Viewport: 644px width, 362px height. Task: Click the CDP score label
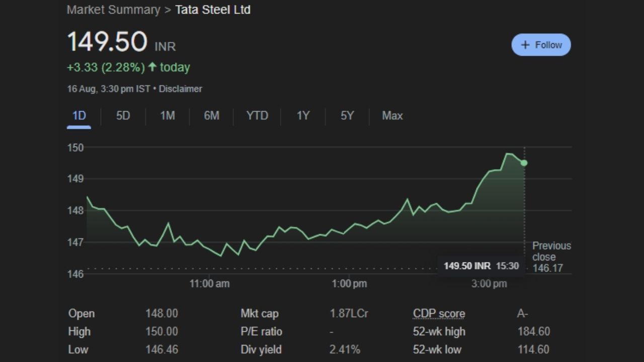coord(439,314)
